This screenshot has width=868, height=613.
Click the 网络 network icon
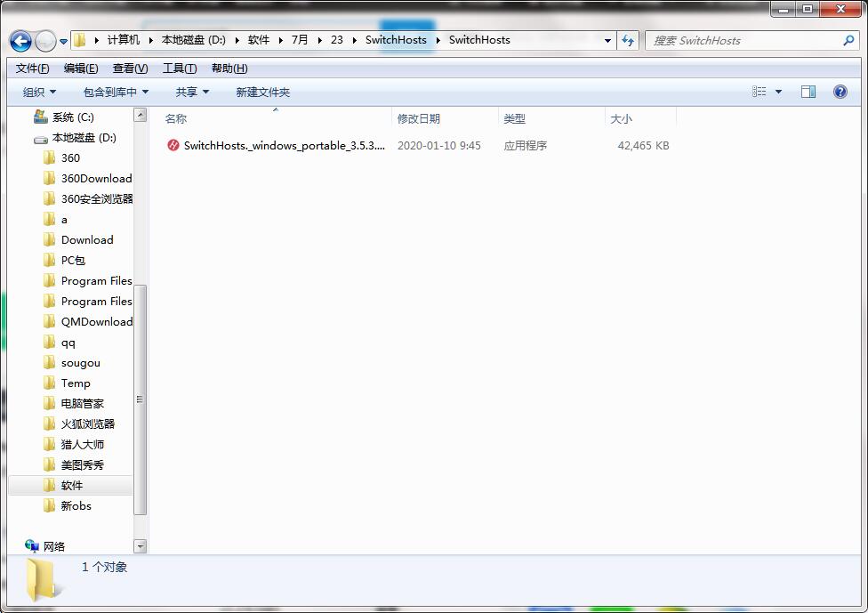click(31, 546)
